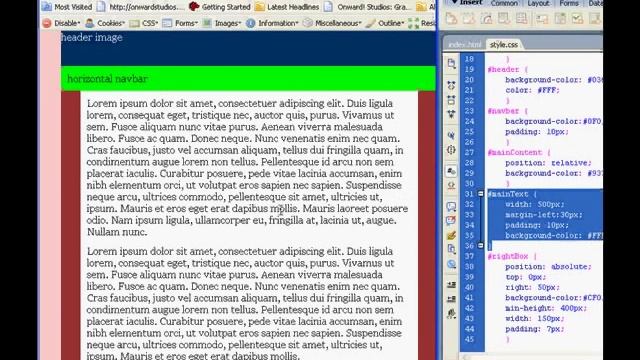Open the Forms dropdown in Web Developer toolbar
The width and height of the screenshot is (640, 360).
click(x=180, y=24)
